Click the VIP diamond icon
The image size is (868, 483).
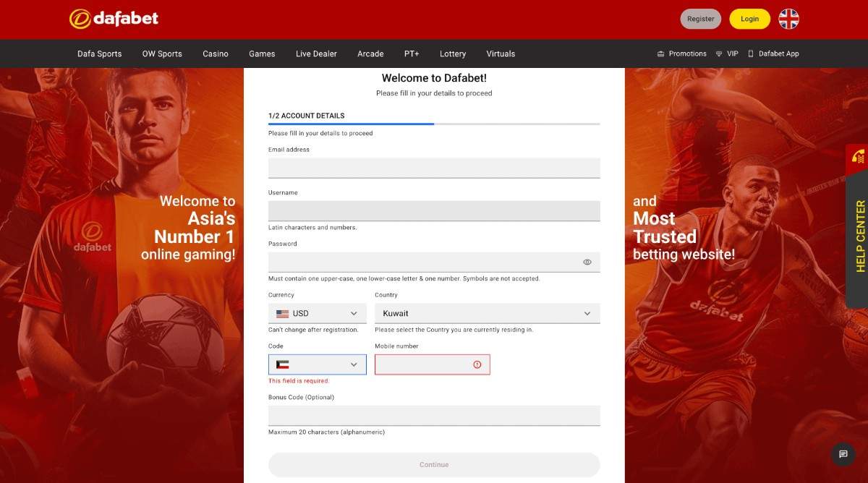pyautogui.click(x=719, y=54)
